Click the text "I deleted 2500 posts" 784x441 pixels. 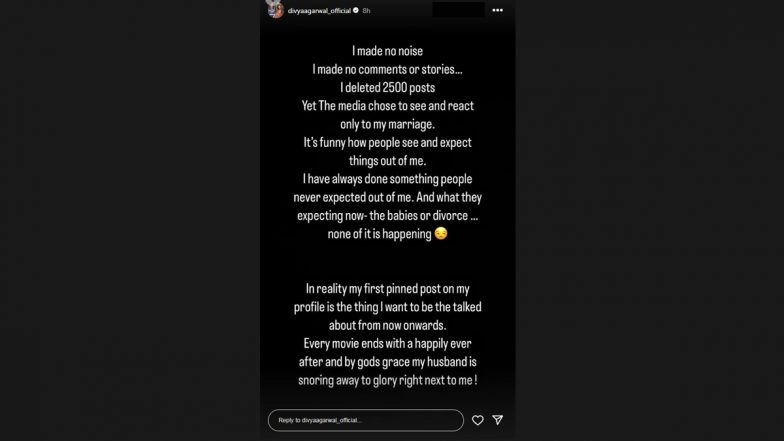387,87
